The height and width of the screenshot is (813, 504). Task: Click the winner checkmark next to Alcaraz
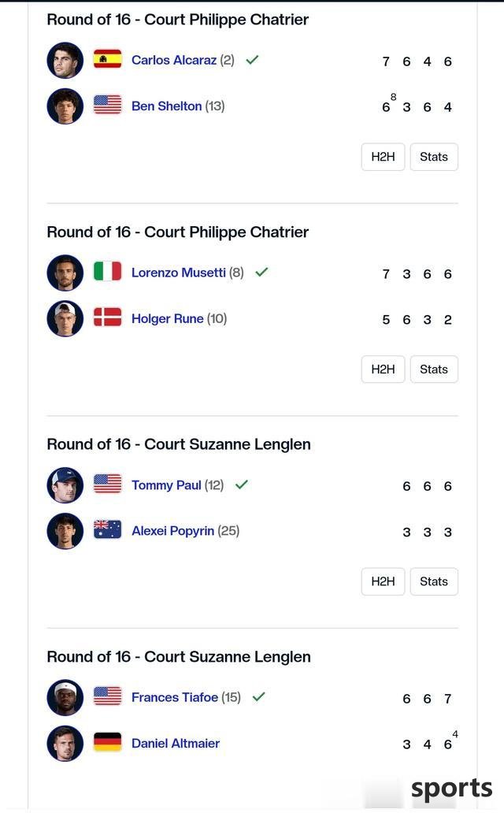[252, 60]
